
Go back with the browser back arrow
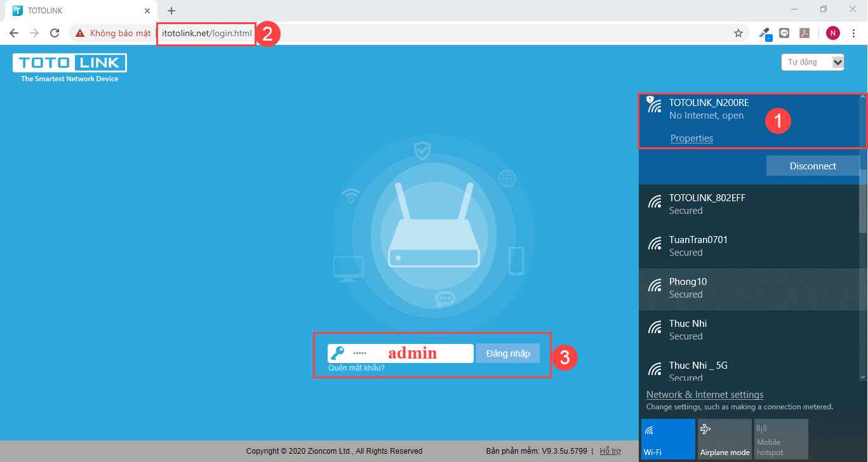click(14, 33)
